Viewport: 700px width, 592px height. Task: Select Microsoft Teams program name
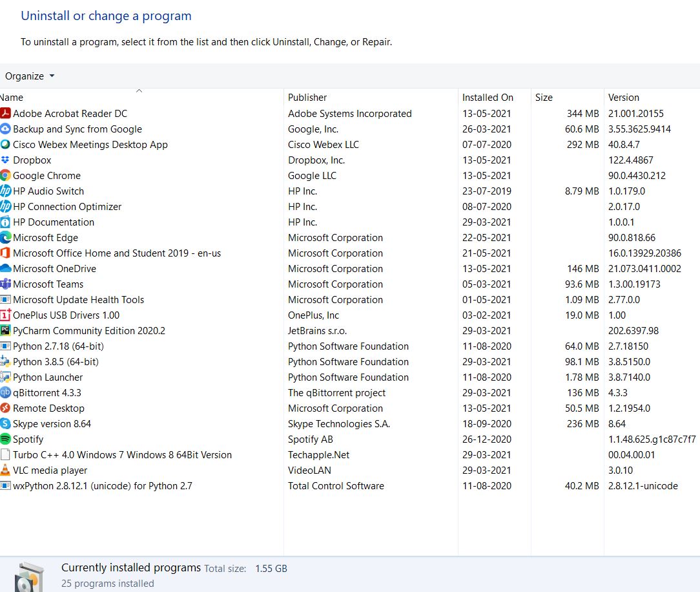tap(48, 284)
